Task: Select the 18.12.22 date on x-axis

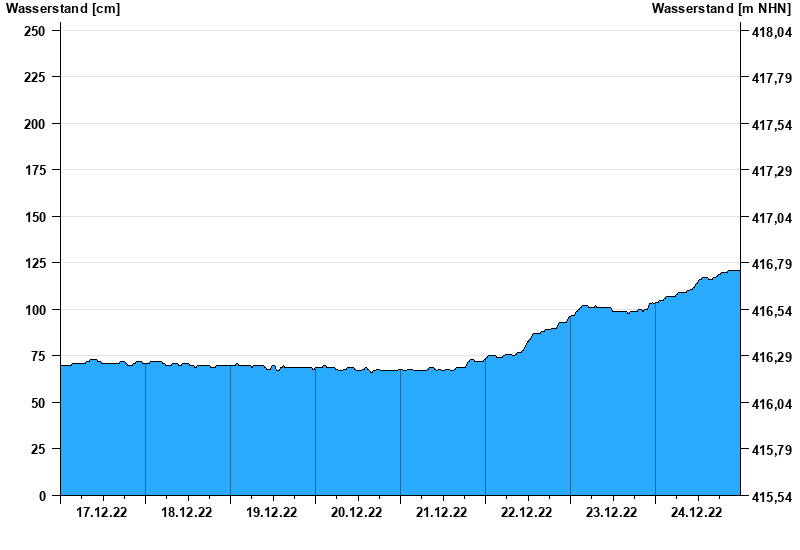Action: pos(187,513)
